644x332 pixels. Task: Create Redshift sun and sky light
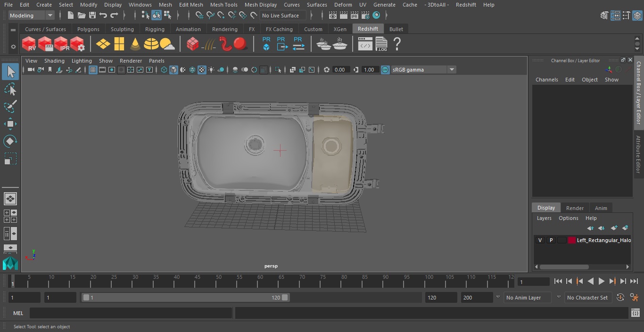pos(167,44)
